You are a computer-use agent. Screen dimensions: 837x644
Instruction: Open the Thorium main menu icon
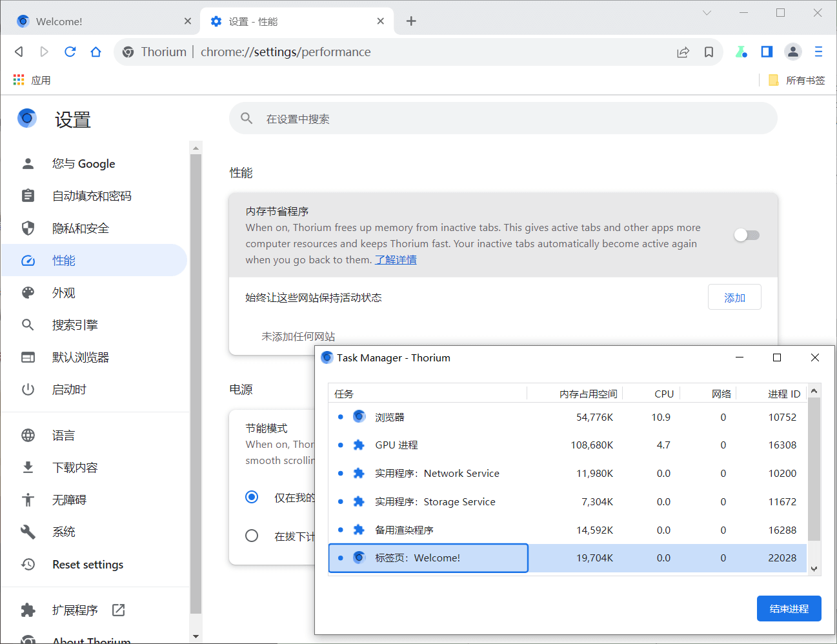tap(818, 52)
